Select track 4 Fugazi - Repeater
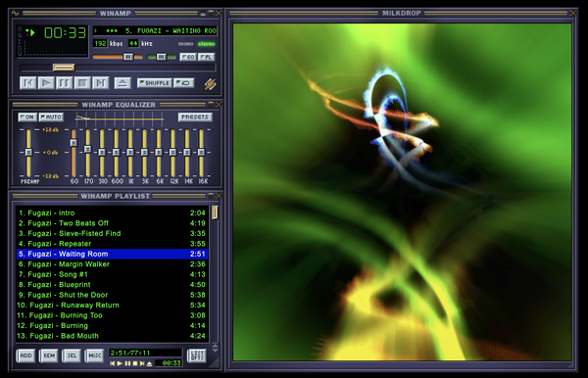The image size is (588, 378). pyautogui.click(x=112, y=244)
